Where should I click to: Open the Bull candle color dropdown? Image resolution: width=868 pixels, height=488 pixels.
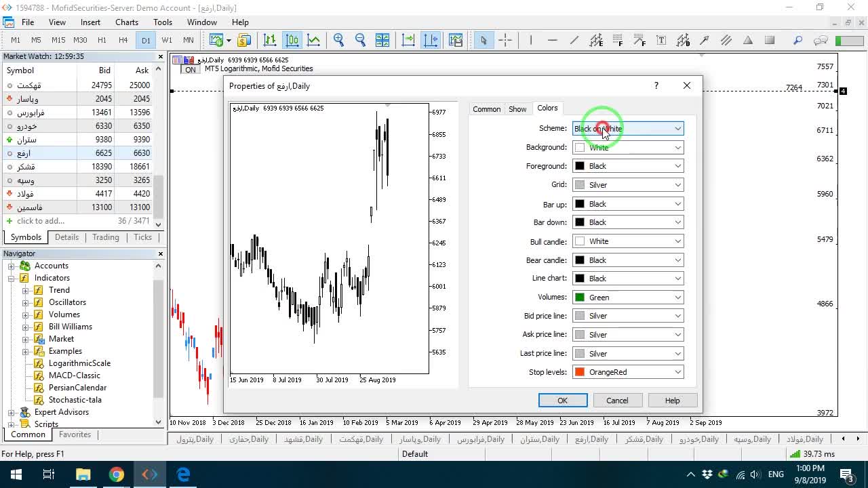click(x=628, y=241)
